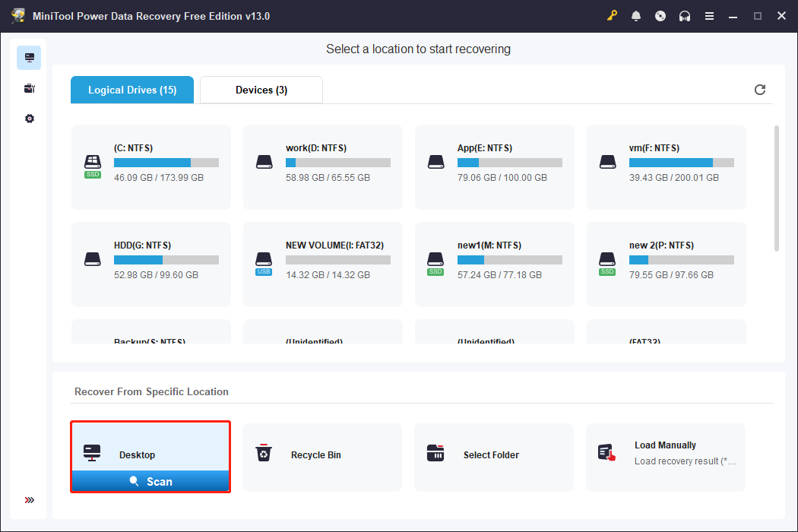Select the Desktop location label
This screenshot has height=532, width=798.
pyautogui.click(x=137, y=454)
